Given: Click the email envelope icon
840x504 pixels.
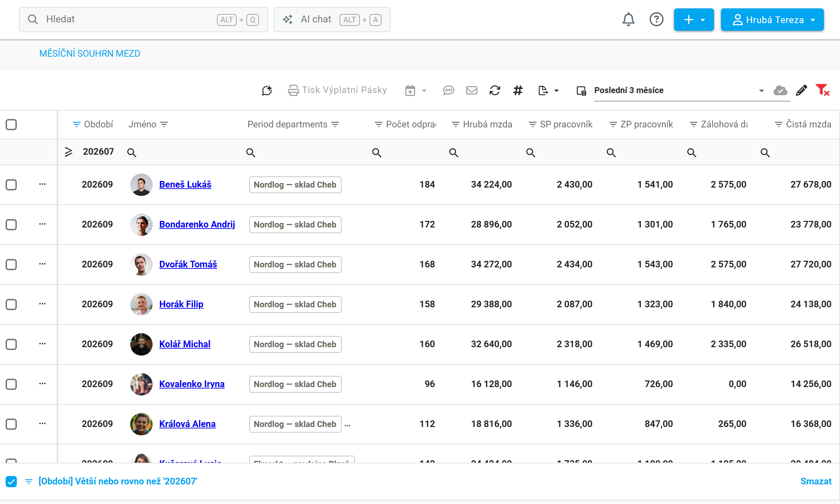Looking at the screenshot, I should click(471, 90).
